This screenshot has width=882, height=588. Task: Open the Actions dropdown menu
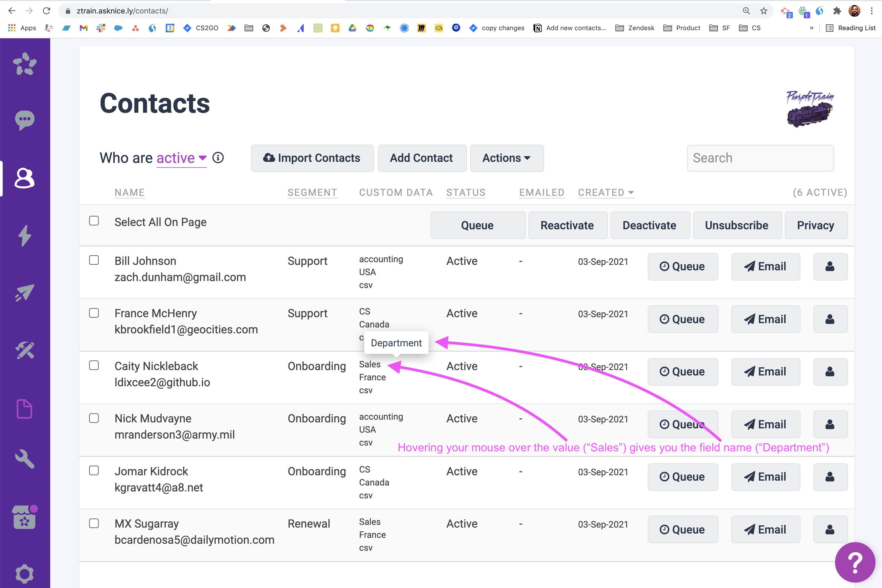(507, 158)
